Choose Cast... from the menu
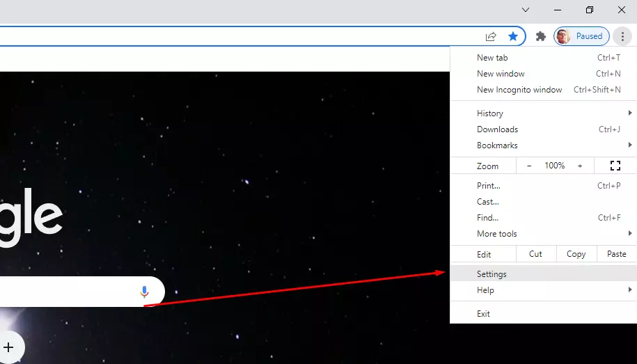 coord(543,202)
